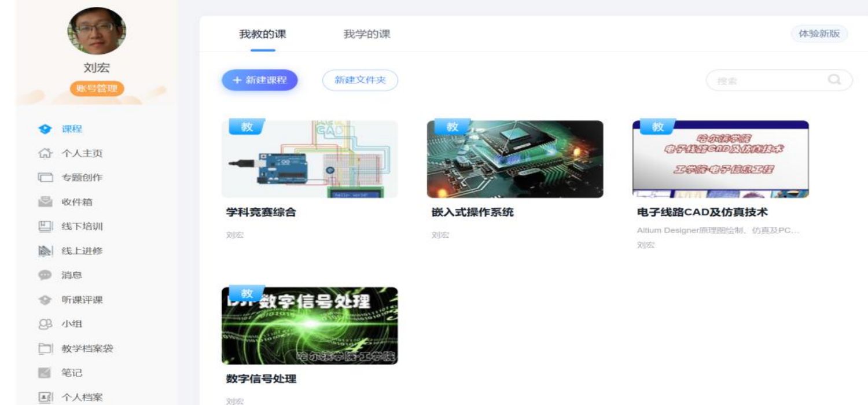Click the search magnifier icon
This screenshot has height=405, width=868.
pyautogui.click(x=834, y=80)
